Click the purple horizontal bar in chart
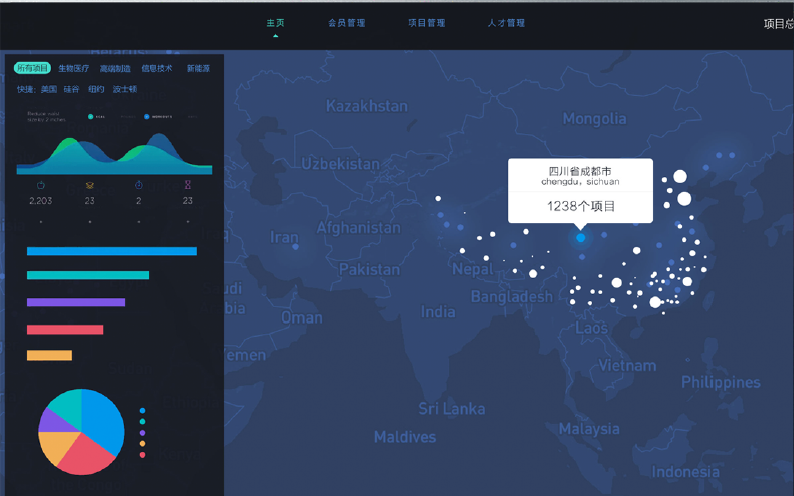This screenshot has height=496, width=794. pos(76,302)
